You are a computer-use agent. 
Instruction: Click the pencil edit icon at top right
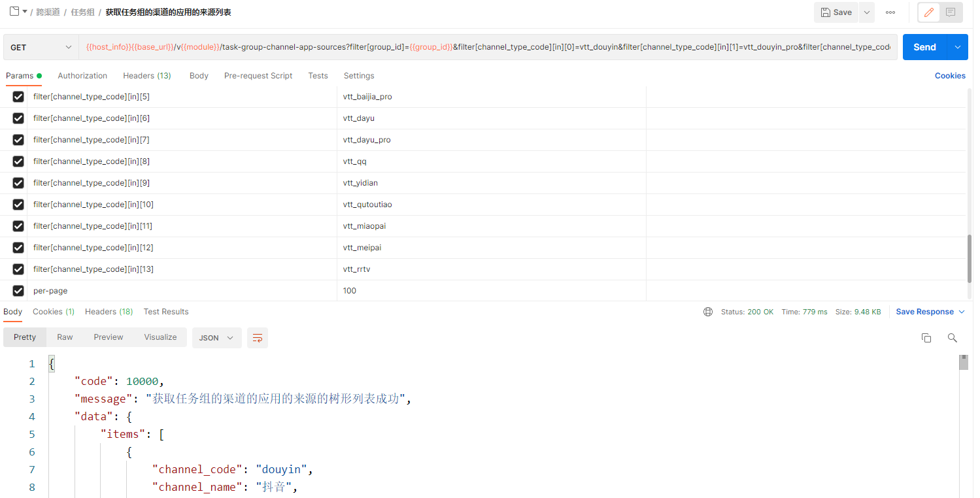pyautogui.click(x=929, y=12)
